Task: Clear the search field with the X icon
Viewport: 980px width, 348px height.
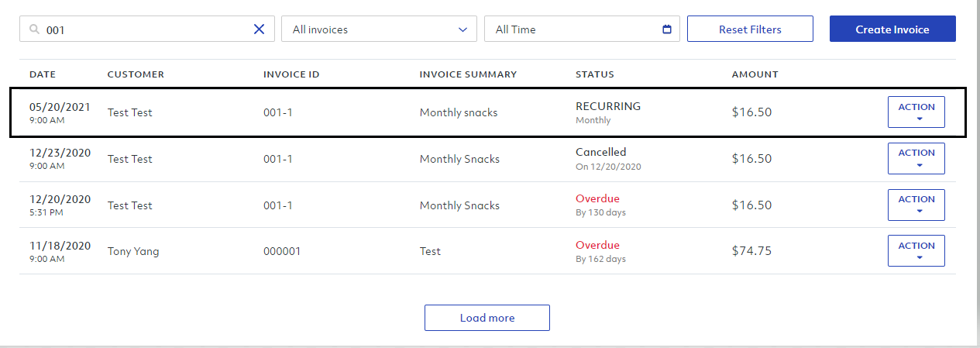Action: [x=259, y=29]
